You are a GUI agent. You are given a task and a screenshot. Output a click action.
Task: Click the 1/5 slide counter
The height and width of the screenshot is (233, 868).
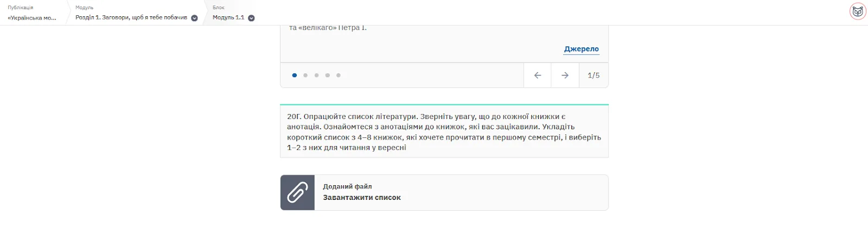(593, 75)
